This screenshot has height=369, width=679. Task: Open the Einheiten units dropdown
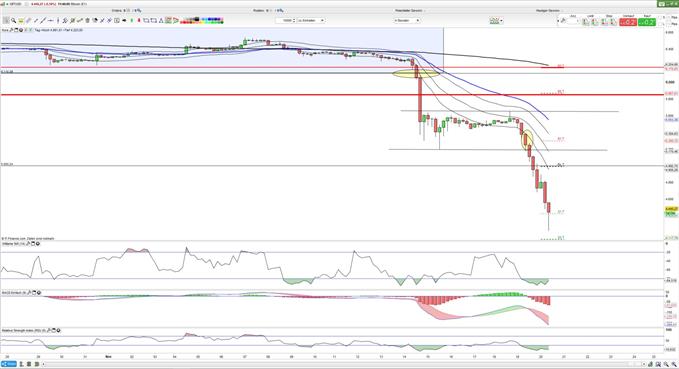[x=310, y=20]
